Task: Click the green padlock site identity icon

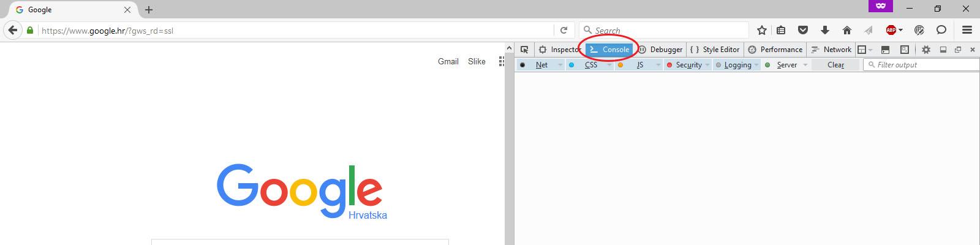Action: pos(29,30)
